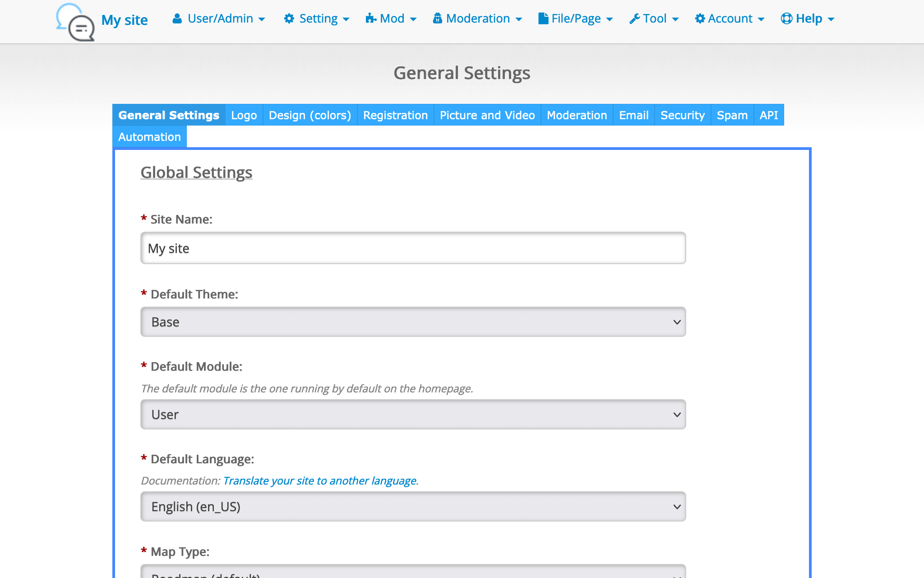
Task: Focus the Site Name text field
Action: click(413, 248)
